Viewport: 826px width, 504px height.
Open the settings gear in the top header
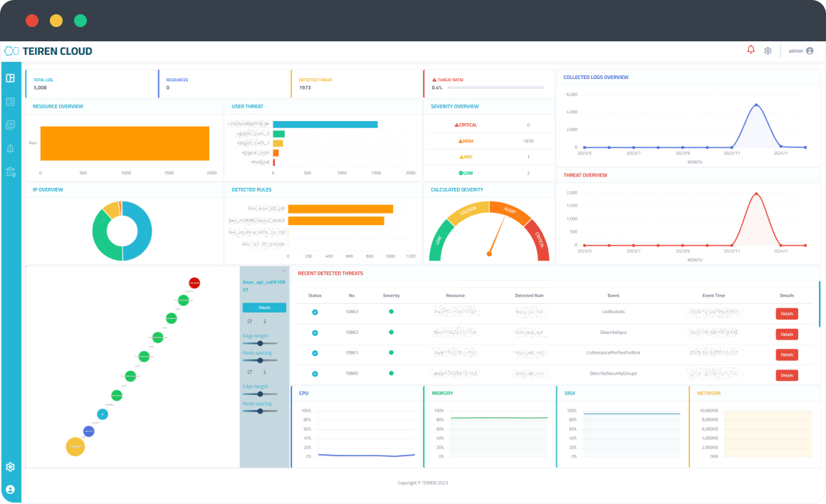pyautogui.click(x=768, y=51)
